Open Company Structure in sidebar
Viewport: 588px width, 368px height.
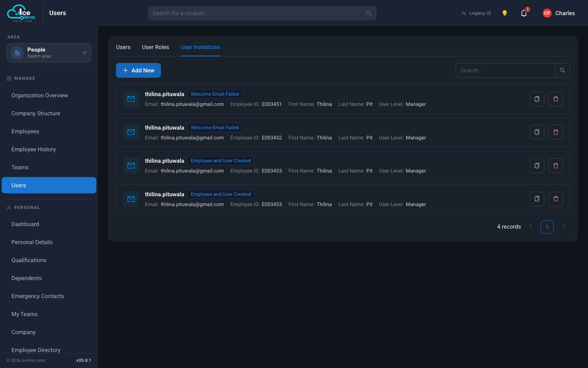point(49,113)
